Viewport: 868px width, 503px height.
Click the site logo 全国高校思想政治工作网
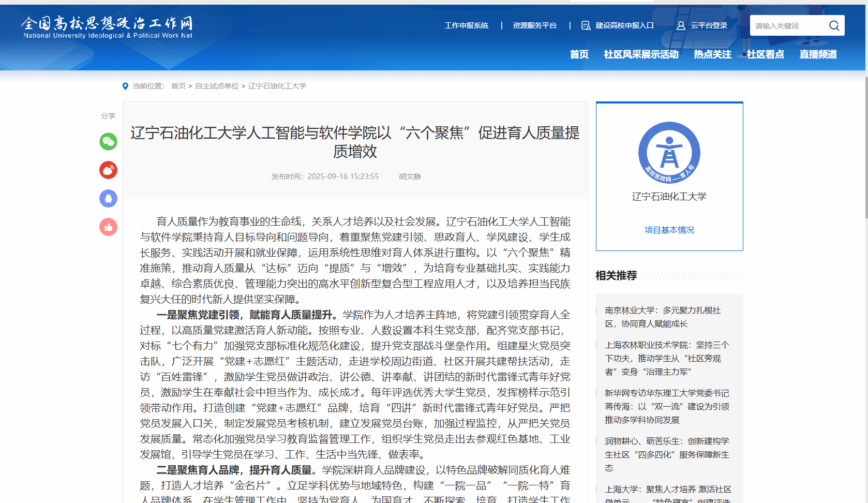tap(108, 27)
